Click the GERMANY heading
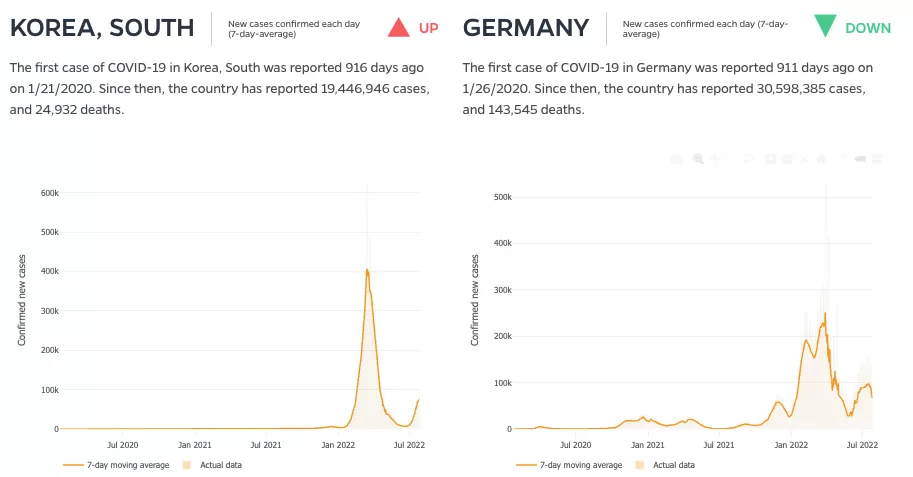The width and height of the screenshot is (913, 477). (x=526, y=28)
